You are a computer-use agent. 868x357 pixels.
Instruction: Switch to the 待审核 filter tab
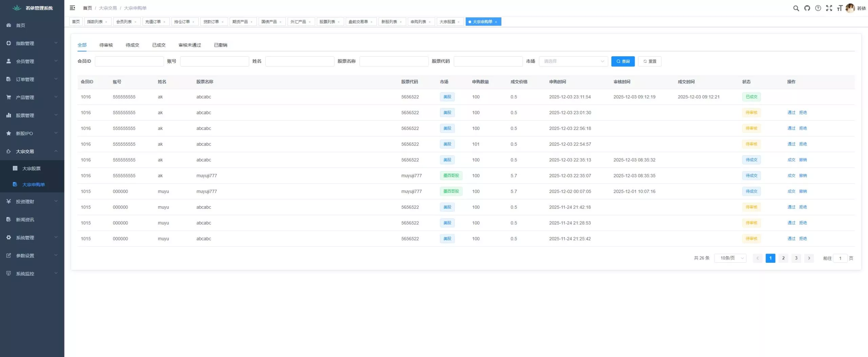[106, 45]
